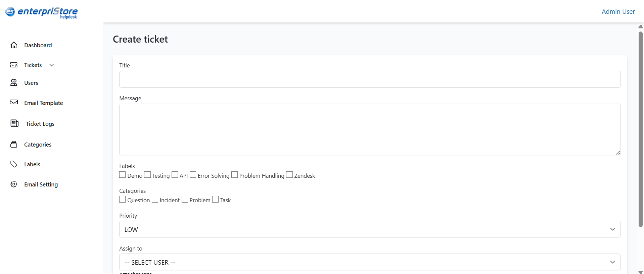The height and width of the screenshot is (274, 644).
Task: Click the Users people icon
Action: pos(14,83)
